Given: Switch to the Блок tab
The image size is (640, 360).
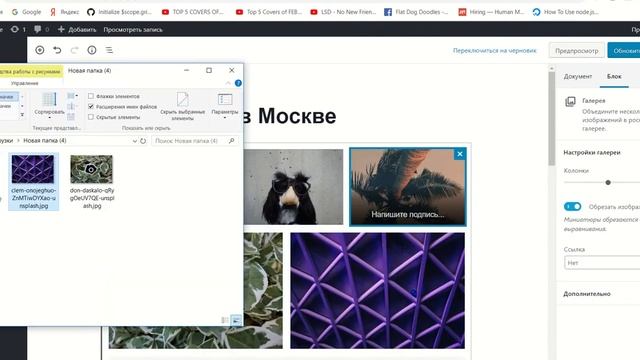Looking at the screenshot, I should tap(614, 76).
